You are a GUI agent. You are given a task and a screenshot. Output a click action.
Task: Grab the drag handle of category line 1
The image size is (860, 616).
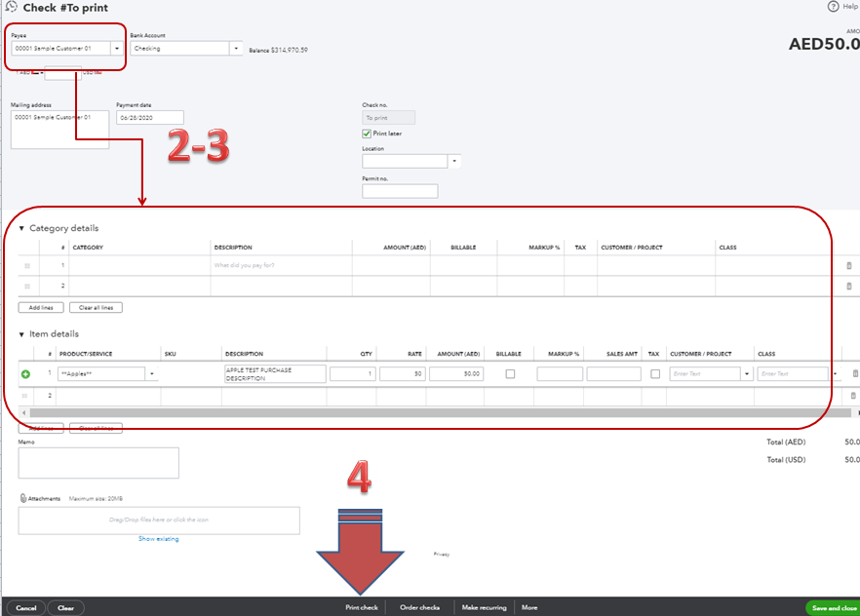tap(27, 266)
